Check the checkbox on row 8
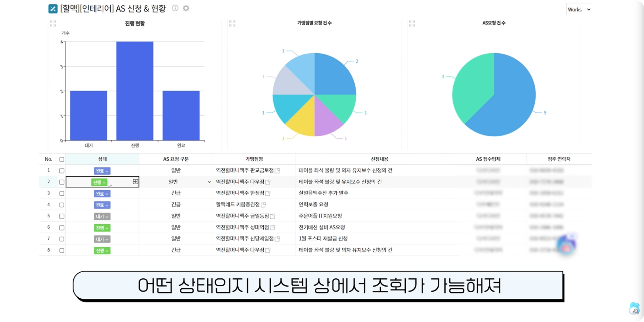This screenshot has height=322, width=644. (x=62, y=250)
